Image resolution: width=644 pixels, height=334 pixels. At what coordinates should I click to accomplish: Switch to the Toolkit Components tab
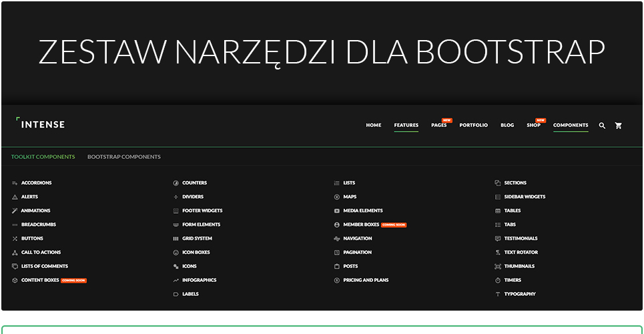click(43, 157)
